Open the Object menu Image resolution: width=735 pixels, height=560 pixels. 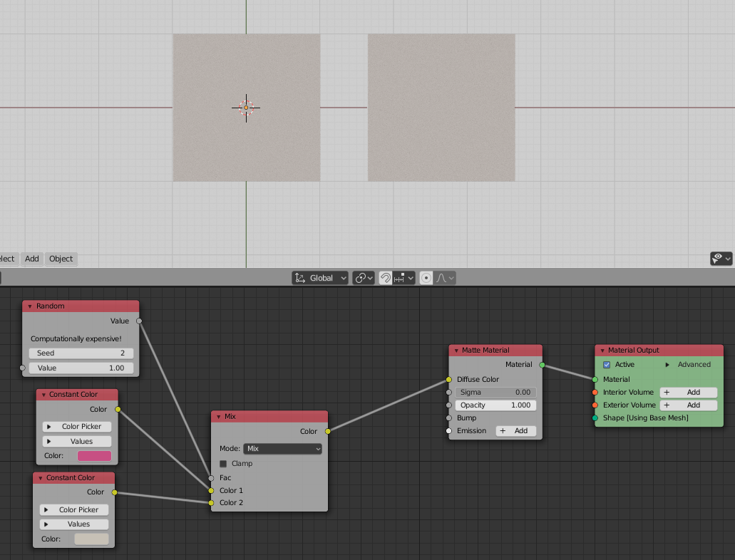click(x=61, y=259)
